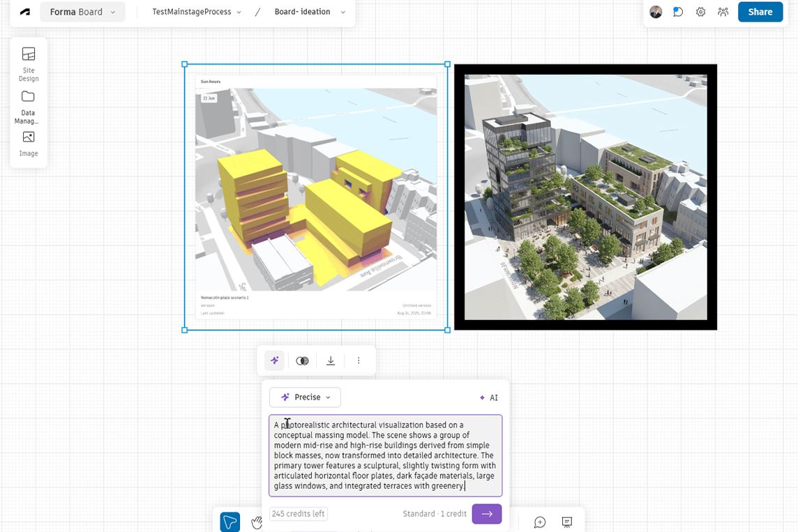Click the Share button
The width and height of the screenshot is (798, 532).
coord(760,12)
